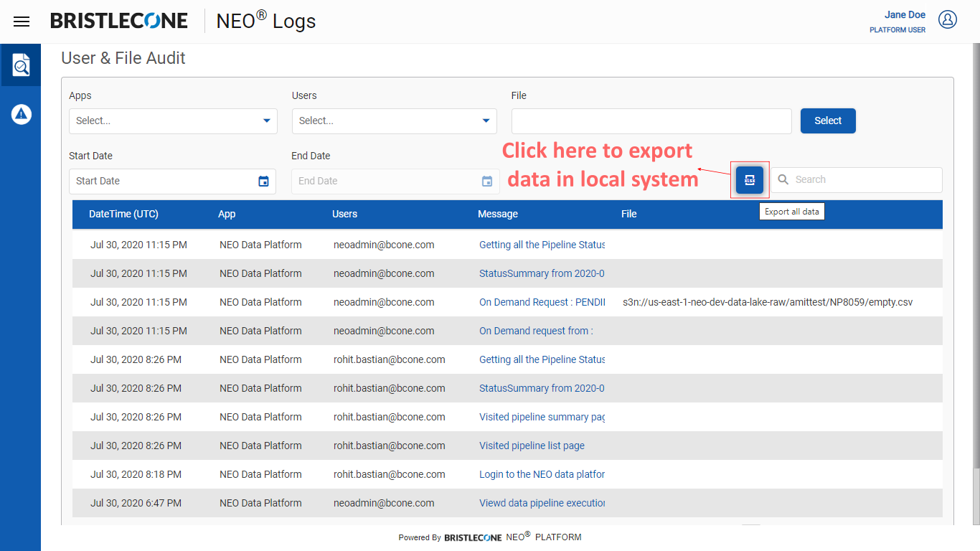Viewport: 980px width, 551px height.
Task: Sort by Users column header
Action: (344, 214)
